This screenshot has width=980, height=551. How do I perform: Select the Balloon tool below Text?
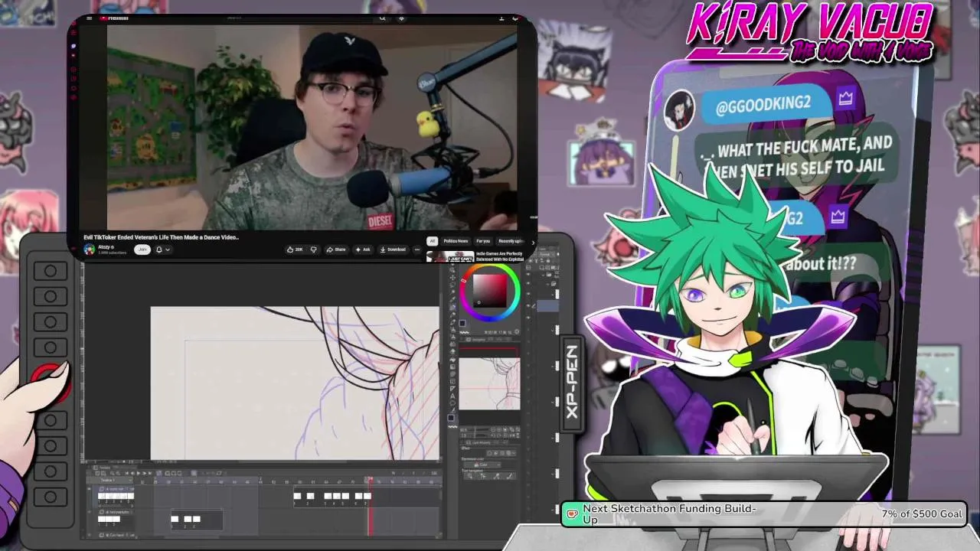tap(452, 403)
